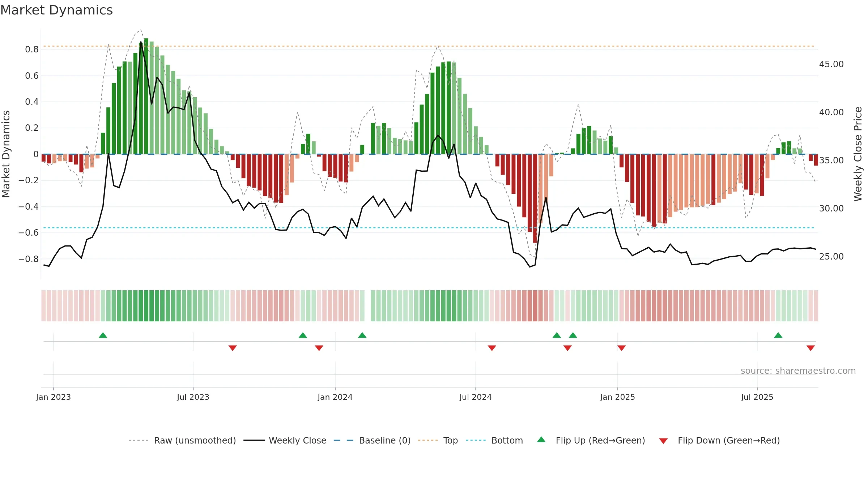
Task: Select the flip-down marker in August 2023
Action: click(x=233, y=348)
